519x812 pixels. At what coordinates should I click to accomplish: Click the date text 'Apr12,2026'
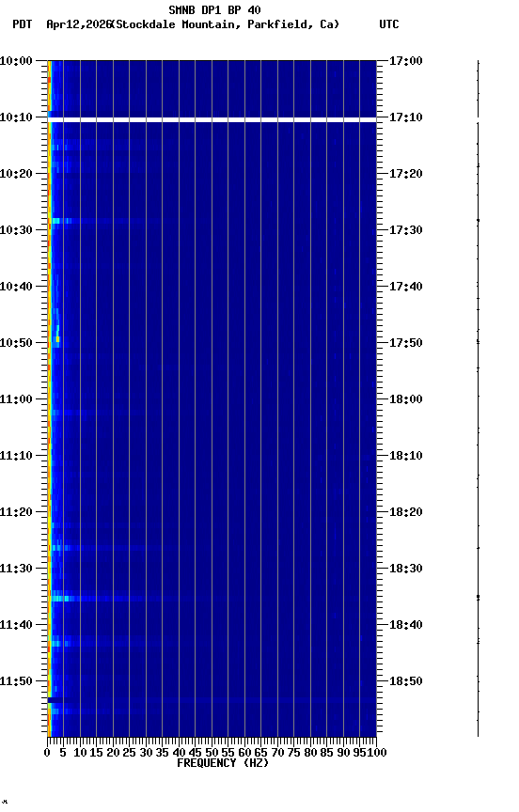tap(79, 24)
